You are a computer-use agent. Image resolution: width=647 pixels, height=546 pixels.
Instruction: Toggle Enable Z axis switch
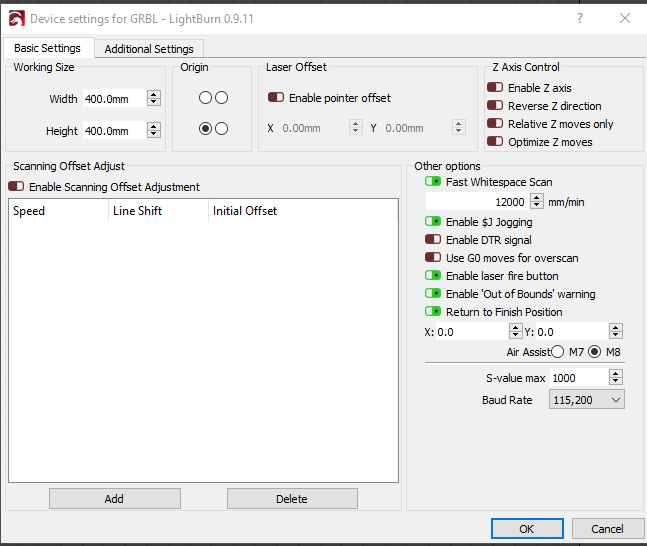point(495,87)
